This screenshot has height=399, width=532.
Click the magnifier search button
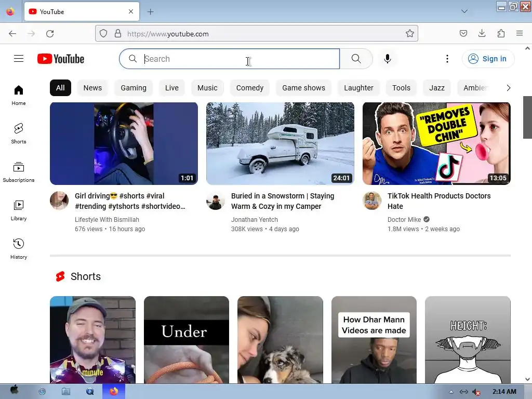pos(356,59)
